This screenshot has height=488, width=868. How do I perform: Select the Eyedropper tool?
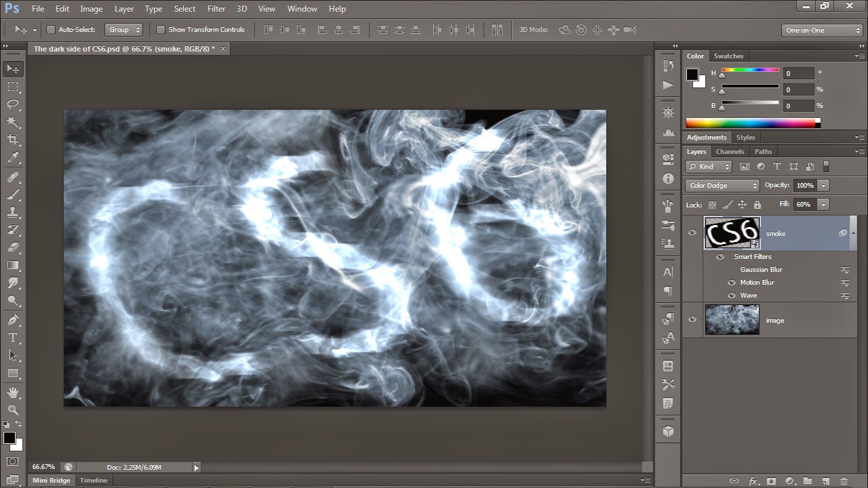tap(13, 158)
